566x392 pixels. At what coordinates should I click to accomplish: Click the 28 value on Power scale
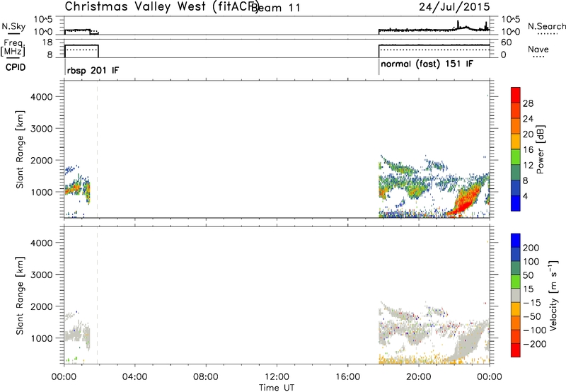click(528, 103)
